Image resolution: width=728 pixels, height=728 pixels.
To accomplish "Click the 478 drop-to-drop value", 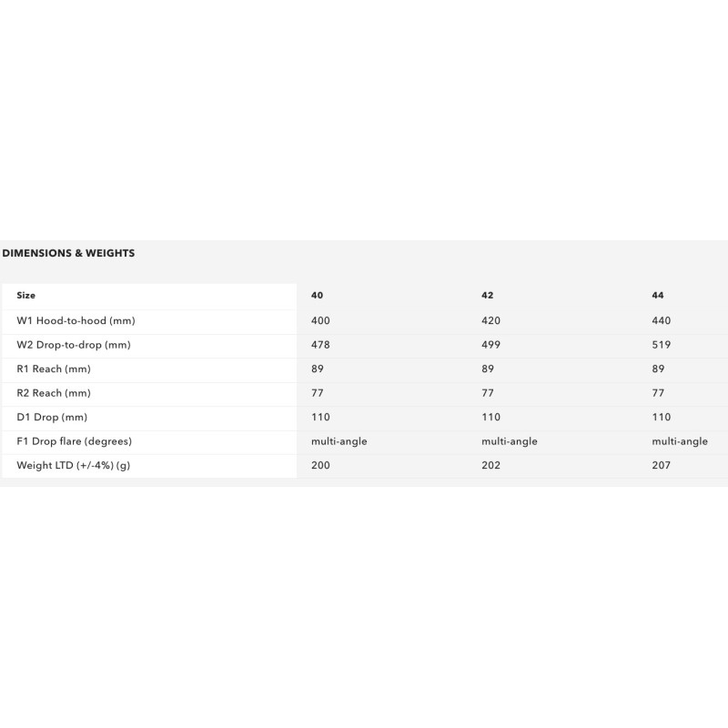I will [320, 345].
